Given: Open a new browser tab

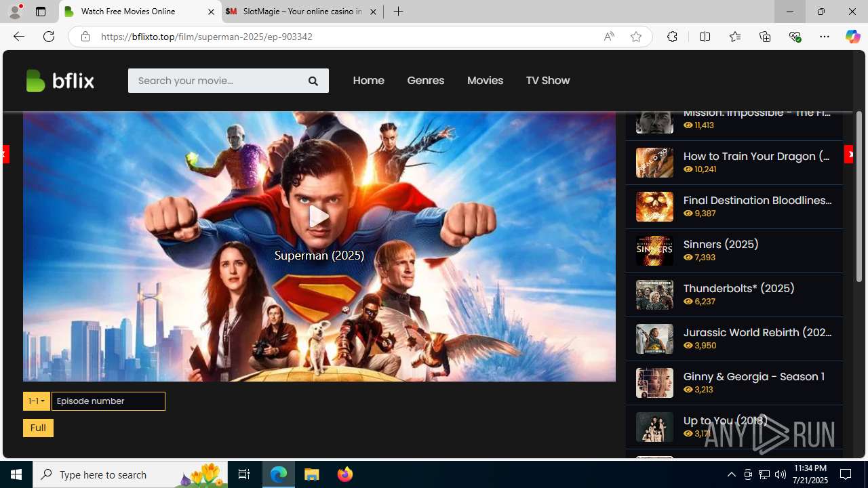Looking at the screenshot, I should [399, 12].
